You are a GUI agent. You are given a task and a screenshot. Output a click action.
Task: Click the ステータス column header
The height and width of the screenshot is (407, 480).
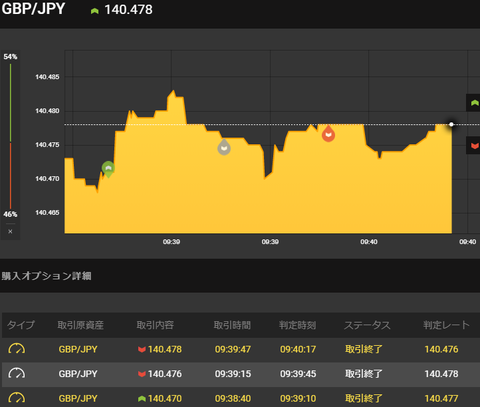(x=367, y=325)
